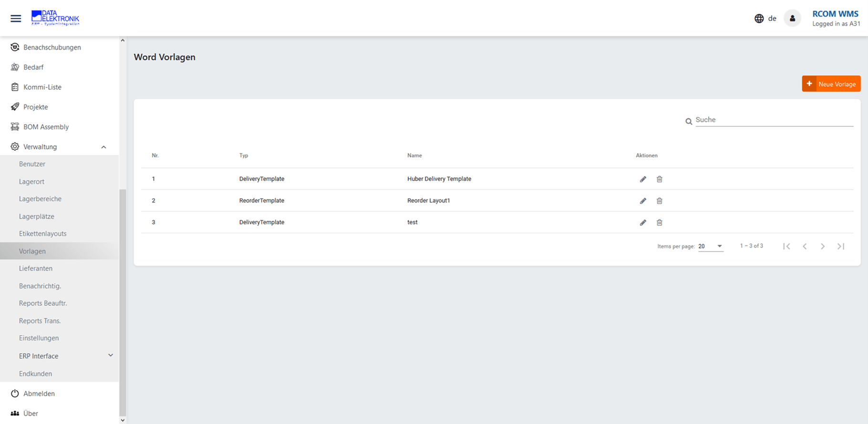The image size is (868, 424).
Task: Open the user profile avatar icon
Action: (792, 19)
